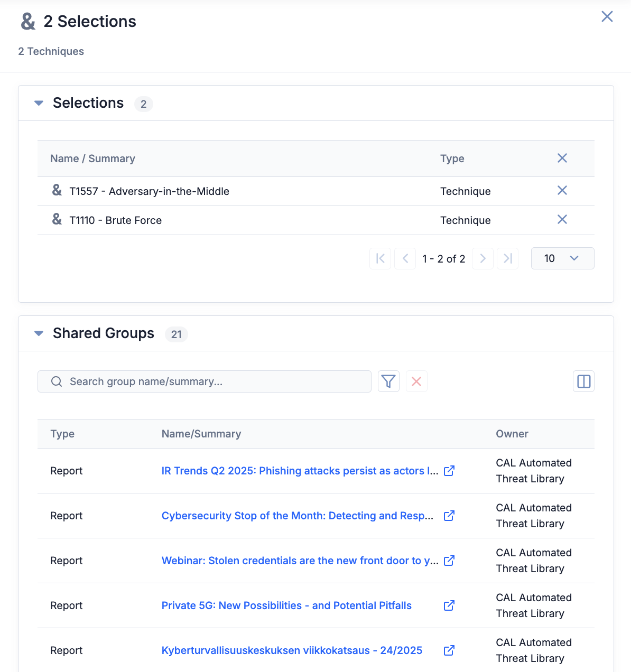Collapse the Selections section
Viewport: 631px width, 672px height.
tap(39, 103)
